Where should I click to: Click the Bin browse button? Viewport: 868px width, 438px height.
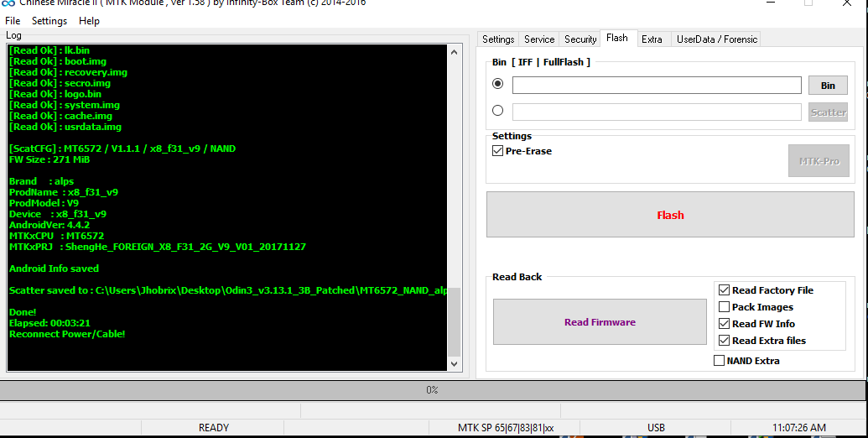(x=828, y=86)
